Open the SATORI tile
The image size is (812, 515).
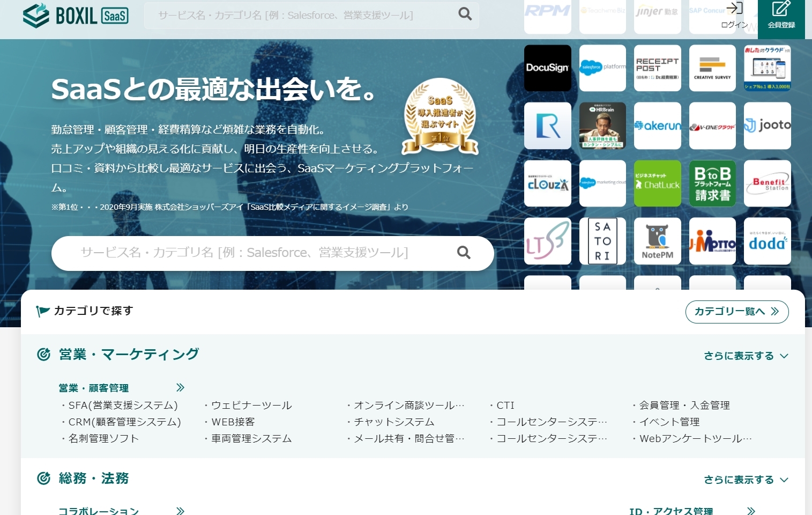[x=602, y=241]
